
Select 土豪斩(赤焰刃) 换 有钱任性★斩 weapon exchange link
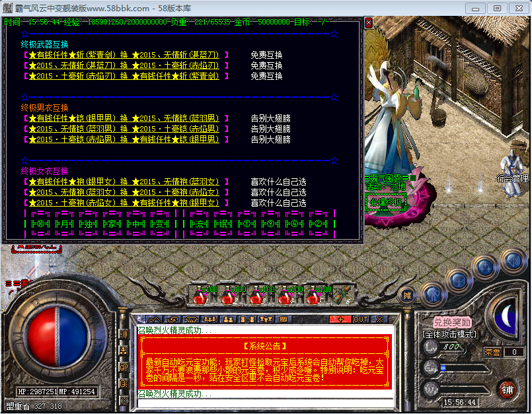[126, 76]
